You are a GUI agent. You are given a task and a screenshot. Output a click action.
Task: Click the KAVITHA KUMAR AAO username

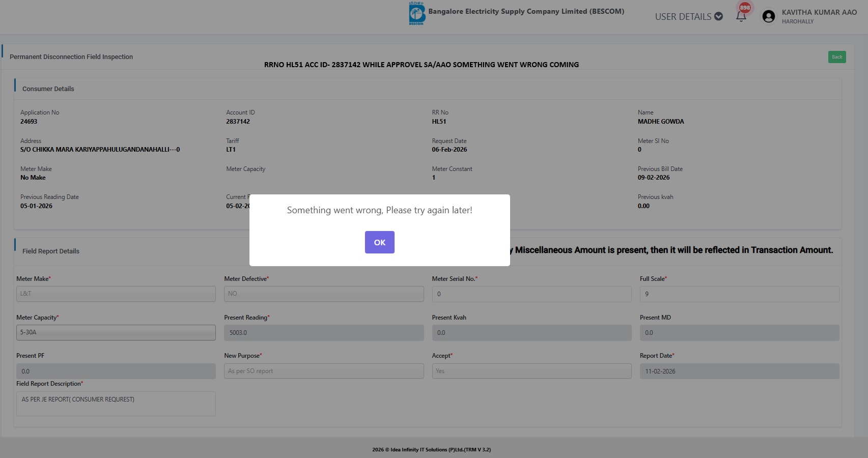pos(819,12)
